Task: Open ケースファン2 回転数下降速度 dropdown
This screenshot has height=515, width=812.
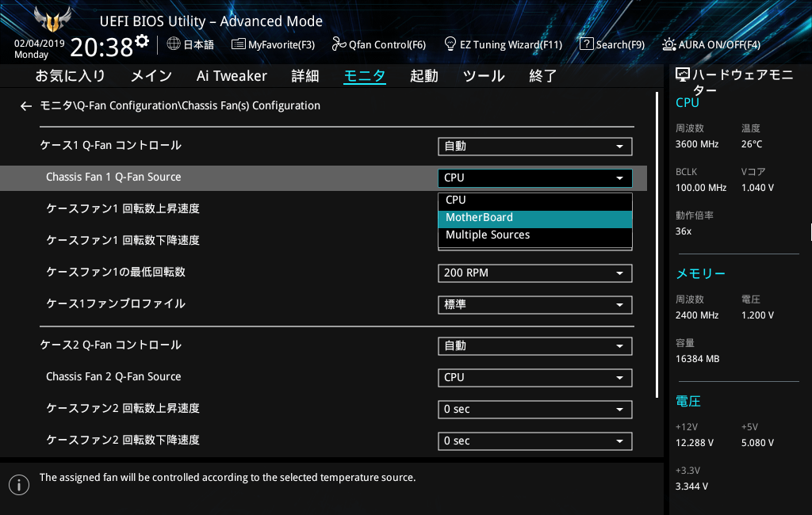Action: click(535, 441)
